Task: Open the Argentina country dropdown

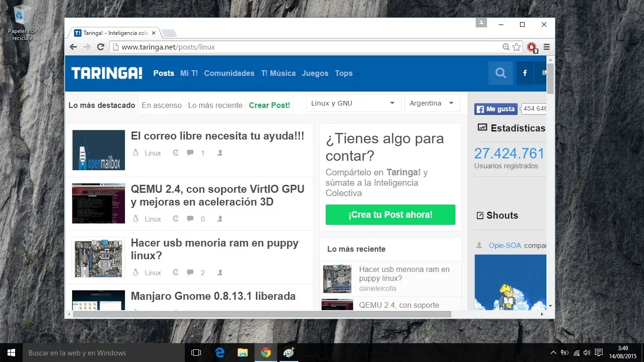Action: coord(431,103)
